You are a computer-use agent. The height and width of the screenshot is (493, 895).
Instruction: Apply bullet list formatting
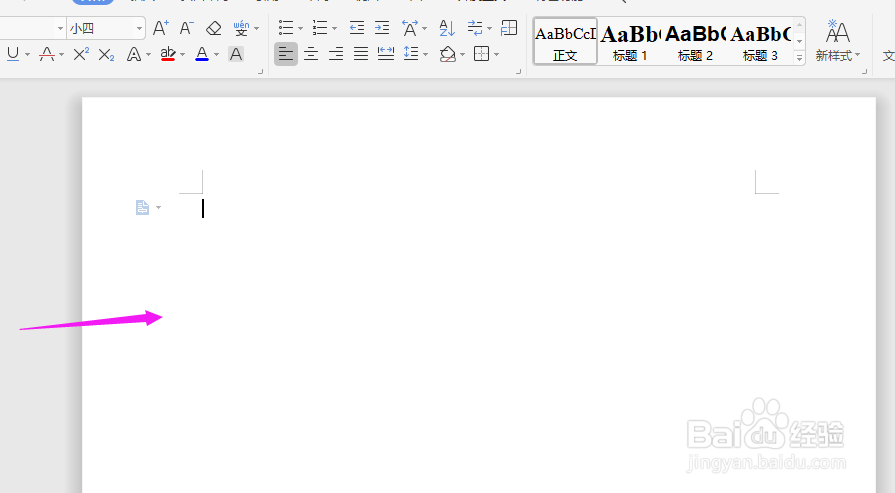[285, 27]
